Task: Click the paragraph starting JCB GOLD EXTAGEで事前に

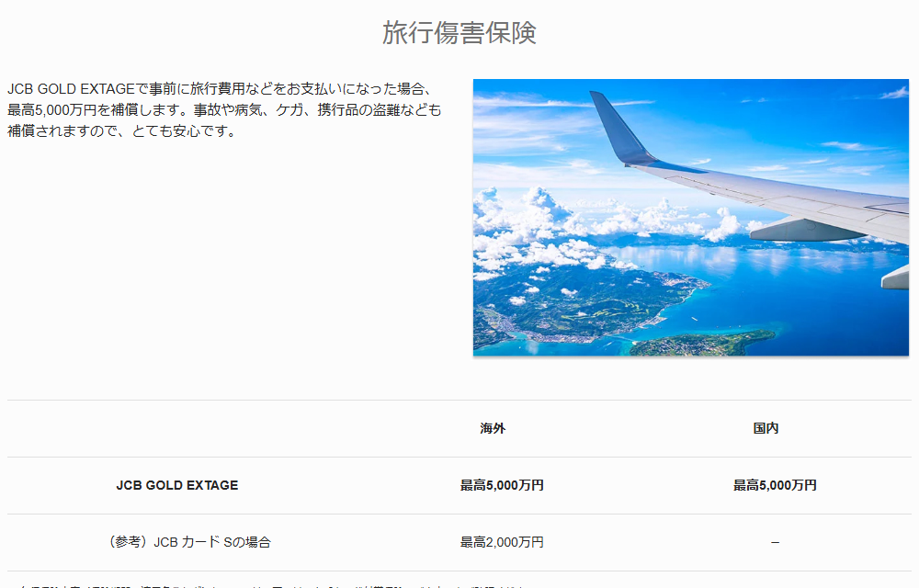Action: click(x=224, y=109)
